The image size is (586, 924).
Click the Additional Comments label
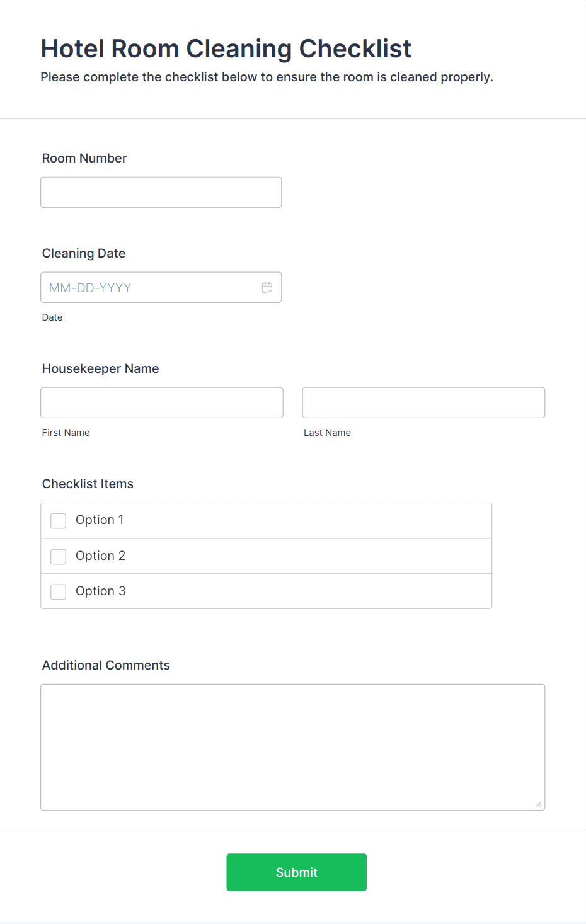[x=105, y=665]
